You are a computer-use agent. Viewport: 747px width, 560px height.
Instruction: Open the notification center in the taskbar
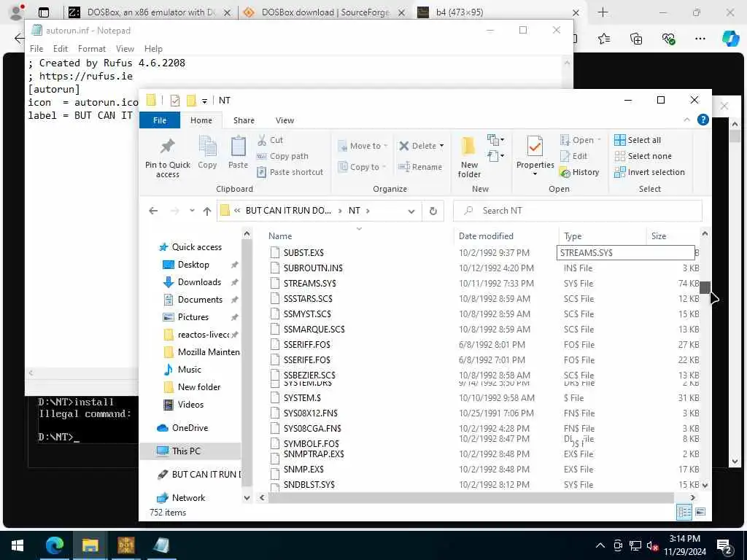coord(724,545)
